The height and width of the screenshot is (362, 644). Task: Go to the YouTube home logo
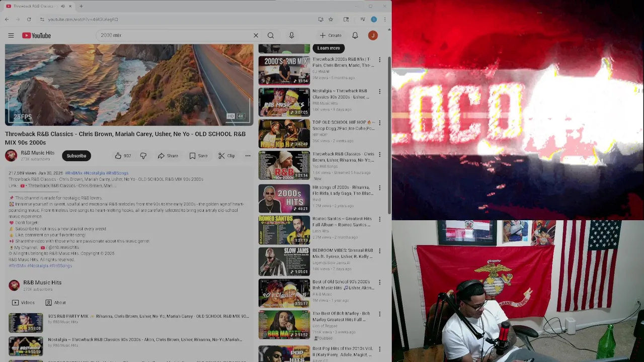click(36, 35)
